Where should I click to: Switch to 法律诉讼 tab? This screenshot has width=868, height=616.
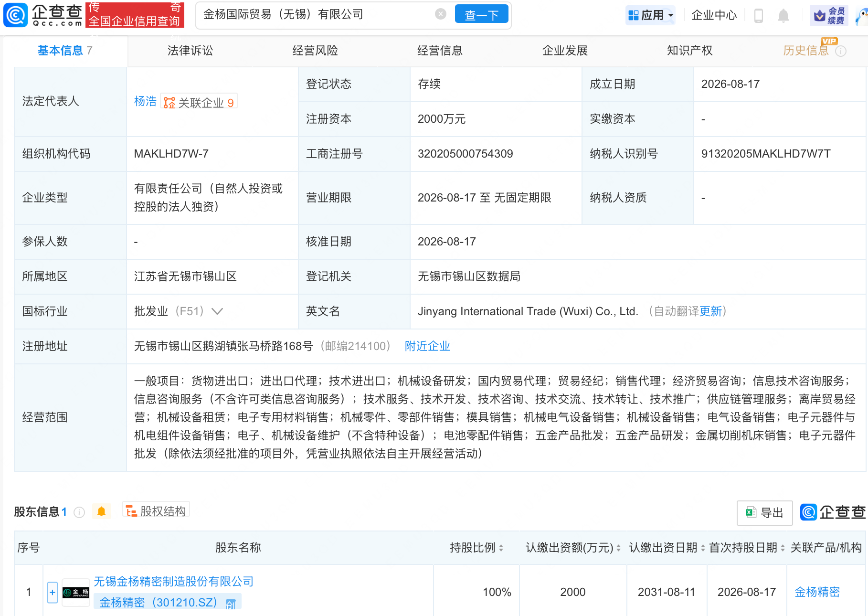[x=190, y=51]
